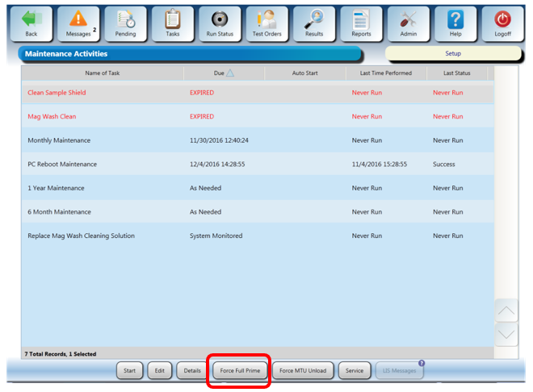This screenshot has height=392, width=533.
Task: Open the Reports document icon
Action: 361,20
